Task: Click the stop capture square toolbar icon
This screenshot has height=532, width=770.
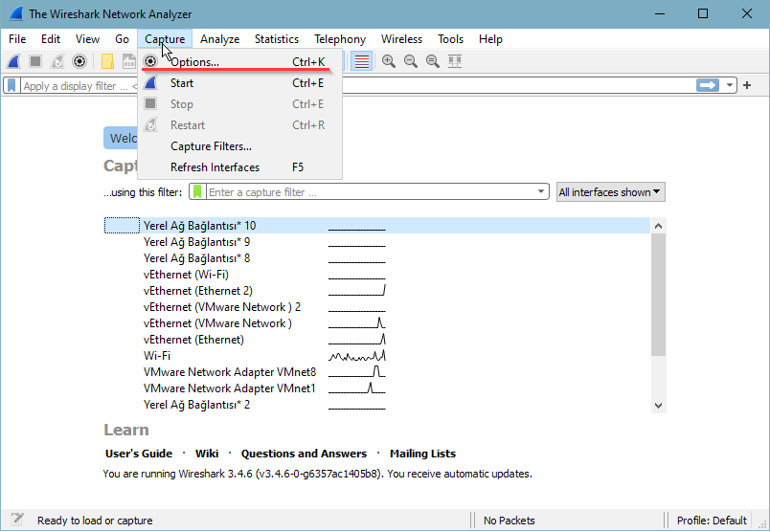Action: pos(35,61)
